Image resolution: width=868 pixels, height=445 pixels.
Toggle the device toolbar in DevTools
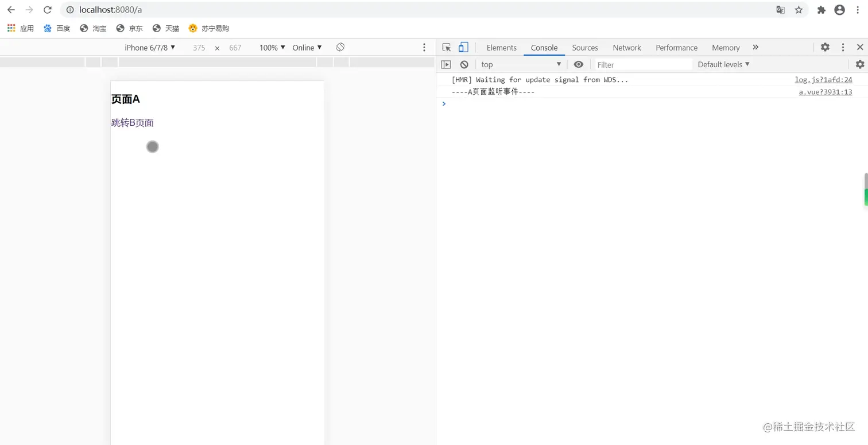click(463, 47)
